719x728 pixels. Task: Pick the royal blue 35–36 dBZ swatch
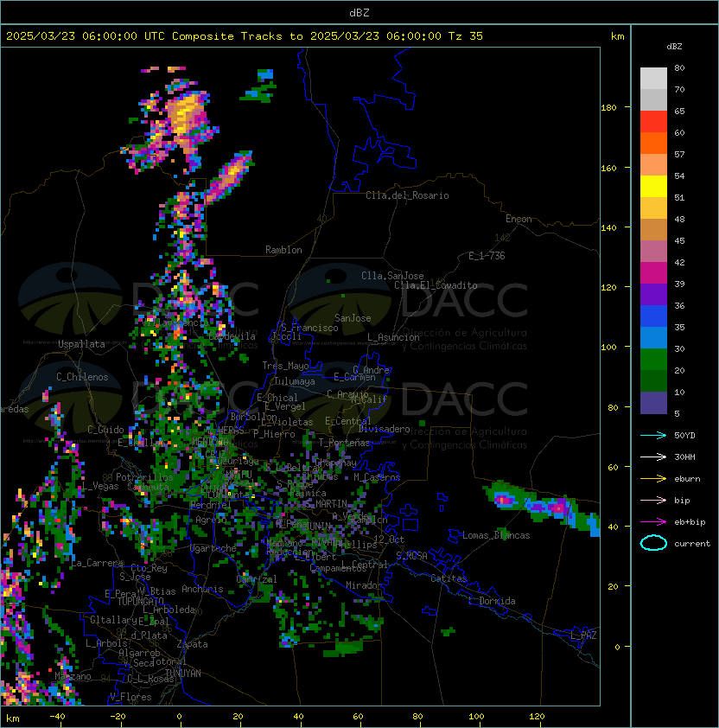[653, 316]
